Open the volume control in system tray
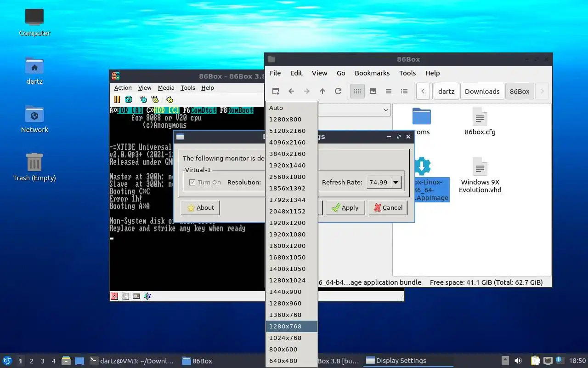The image size is (588, 368). (518, 361)
